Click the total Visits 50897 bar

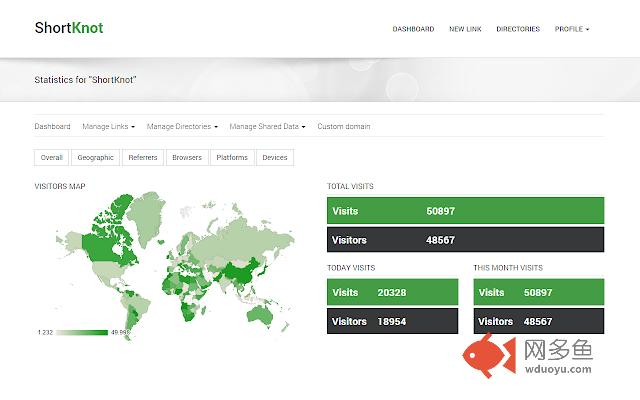[x=465, y=211]
